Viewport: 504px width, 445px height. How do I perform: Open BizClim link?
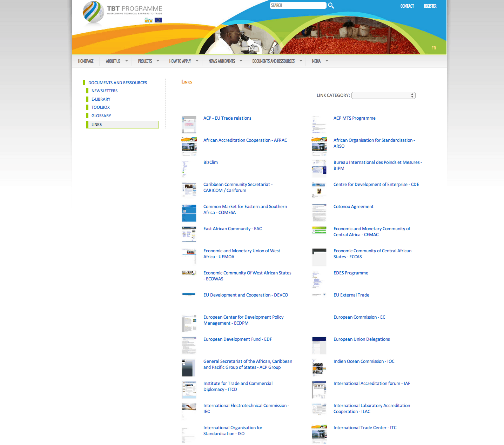[210, 162]
